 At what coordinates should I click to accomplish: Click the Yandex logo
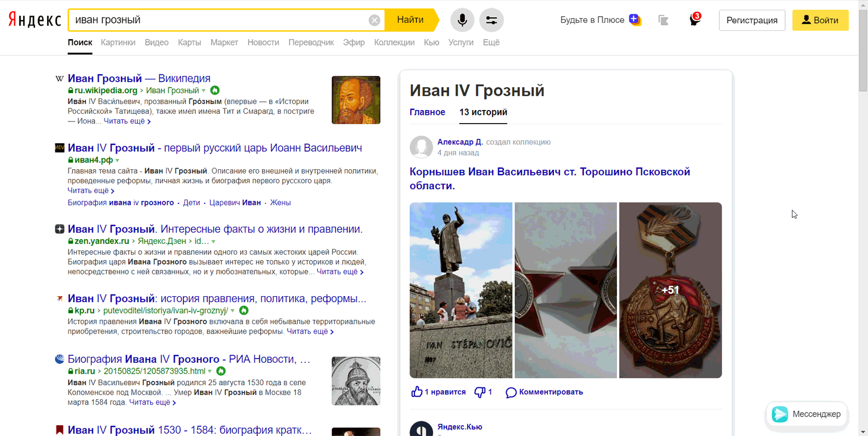click(x=35, y=20)
